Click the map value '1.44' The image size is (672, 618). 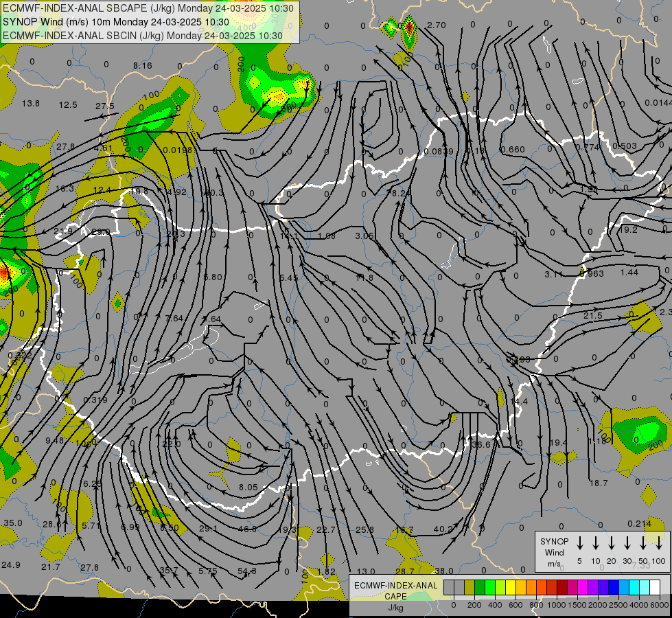click(x=629, y=273)
